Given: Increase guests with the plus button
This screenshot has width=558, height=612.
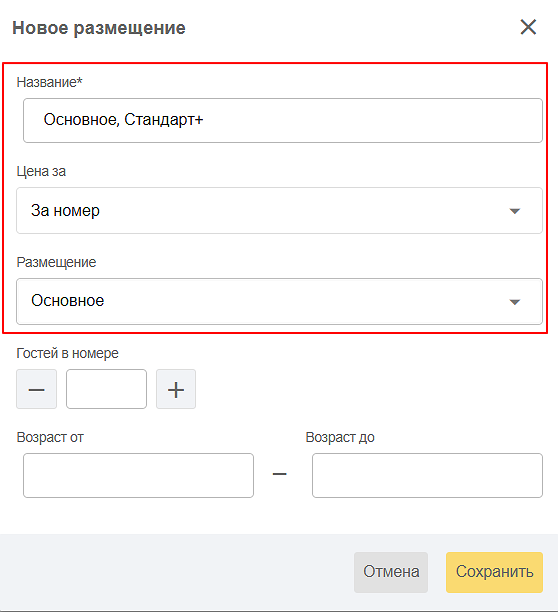Looking at the screenshot, I should click(176, 389).
